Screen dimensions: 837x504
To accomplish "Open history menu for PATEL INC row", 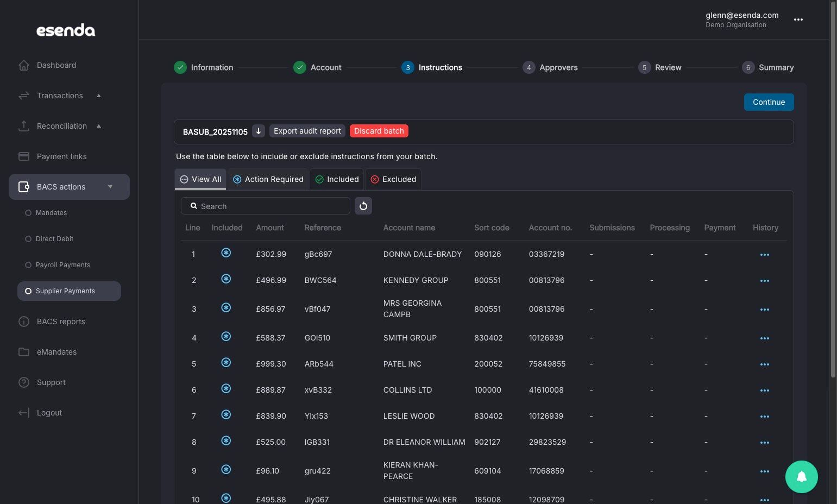I will (765, 364).
